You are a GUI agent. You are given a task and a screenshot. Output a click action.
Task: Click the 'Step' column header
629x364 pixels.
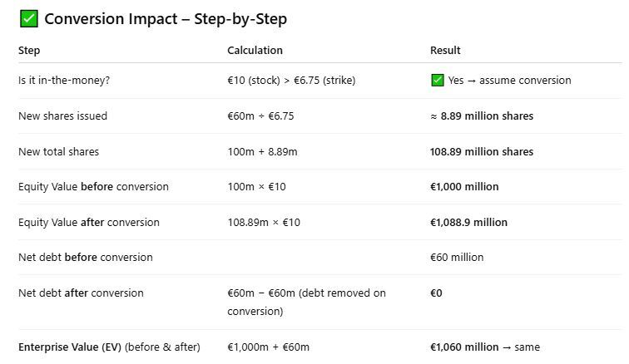29,51
